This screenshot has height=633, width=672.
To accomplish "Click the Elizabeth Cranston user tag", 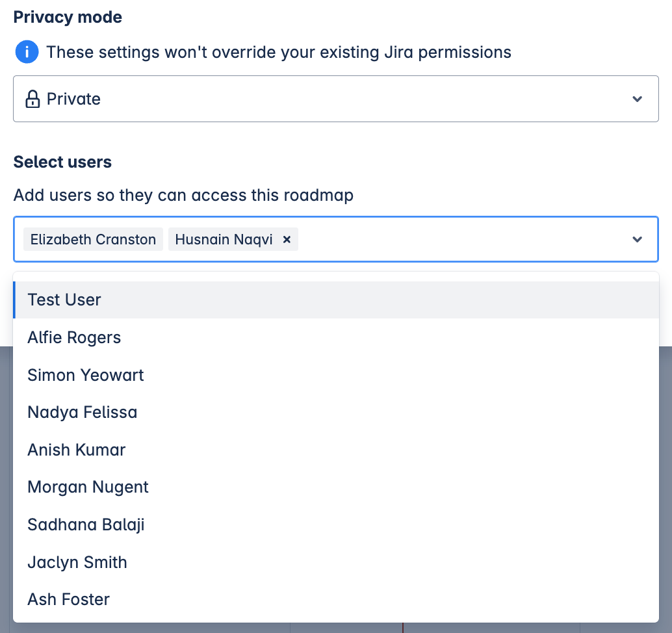I will point(93,239).
